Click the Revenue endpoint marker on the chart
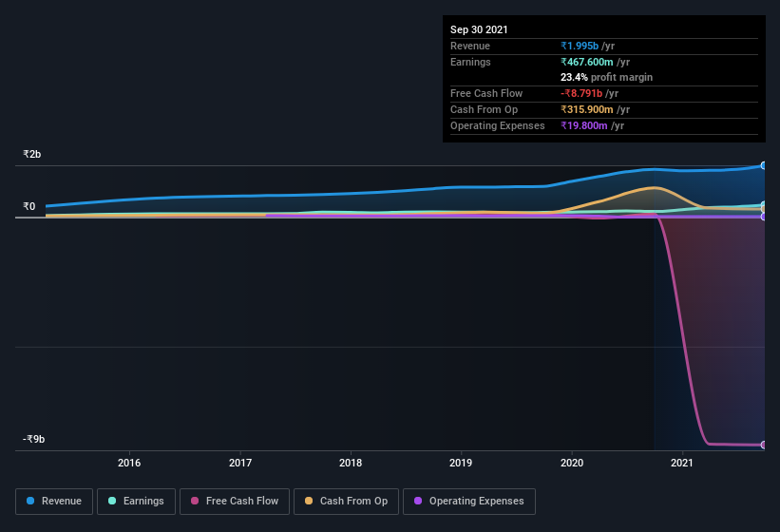Viewport: 780px width, 532px height. pos(763,165)
